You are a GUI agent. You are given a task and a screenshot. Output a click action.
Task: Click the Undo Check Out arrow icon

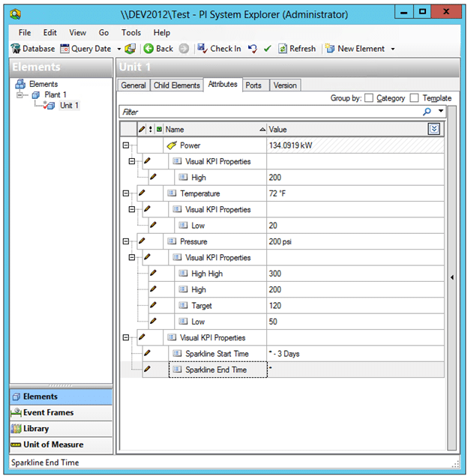[x=253, y=49]
